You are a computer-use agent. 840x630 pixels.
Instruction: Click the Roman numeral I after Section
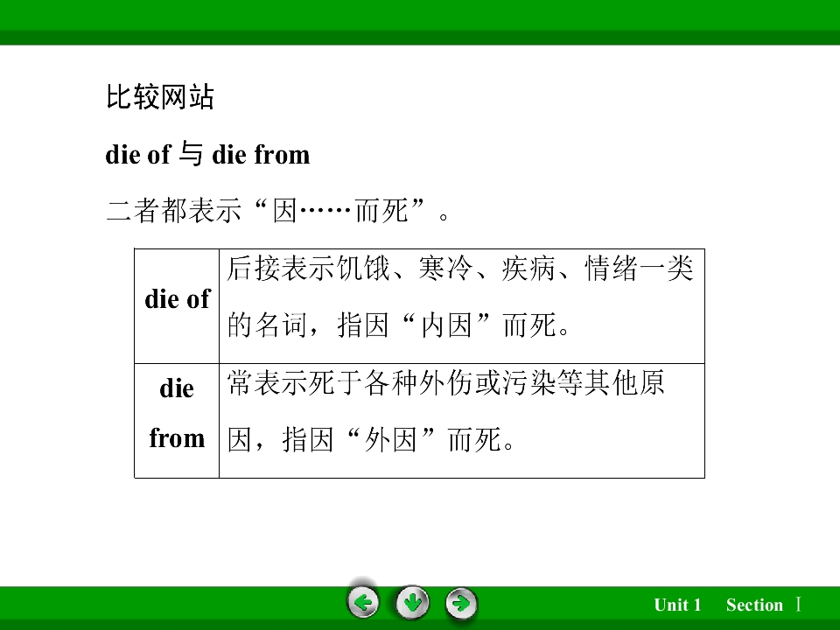pyautogui.click(x=798, y=605)
